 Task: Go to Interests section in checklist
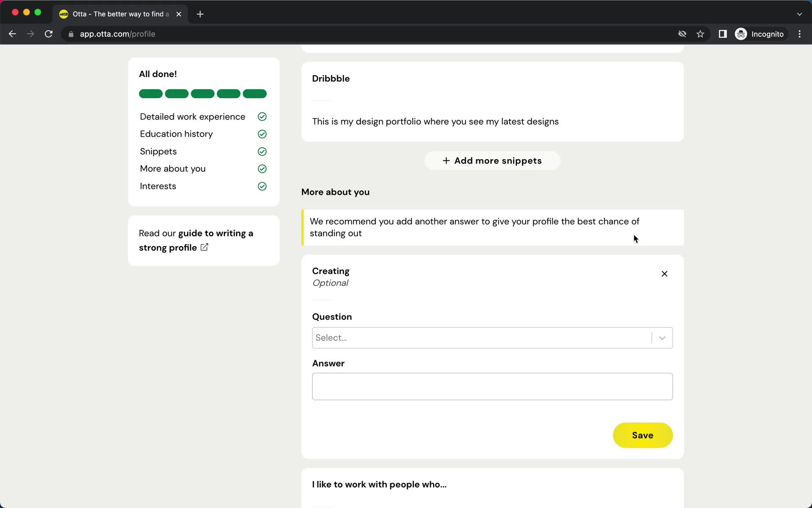pos(158,186)
